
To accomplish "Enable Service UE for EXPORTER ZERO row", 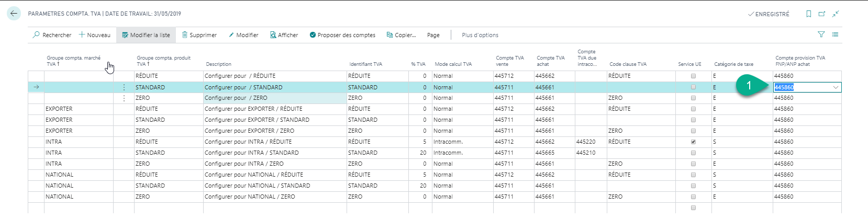I will pyautogui.click(x=693, y=131).
